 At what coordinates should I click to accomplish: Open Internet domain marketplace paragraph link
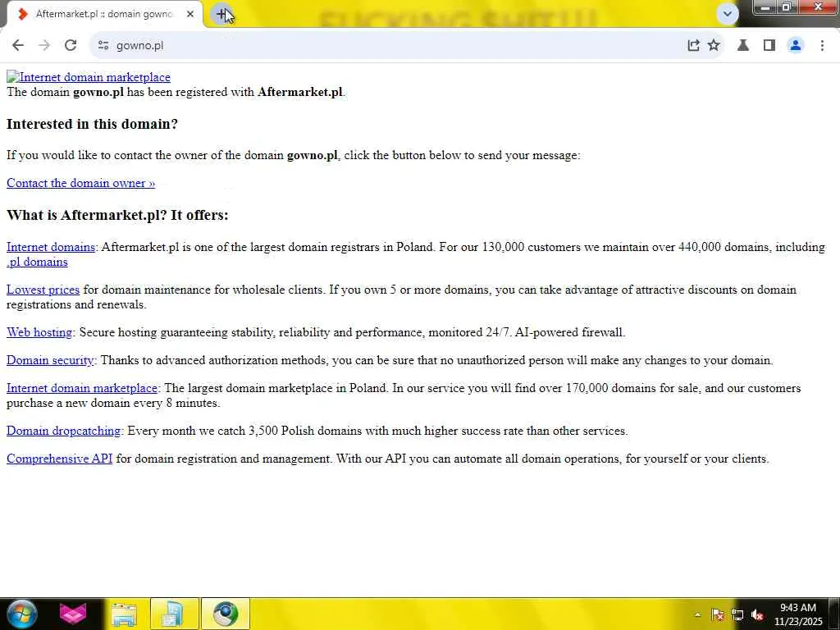(x=82, y=388)
